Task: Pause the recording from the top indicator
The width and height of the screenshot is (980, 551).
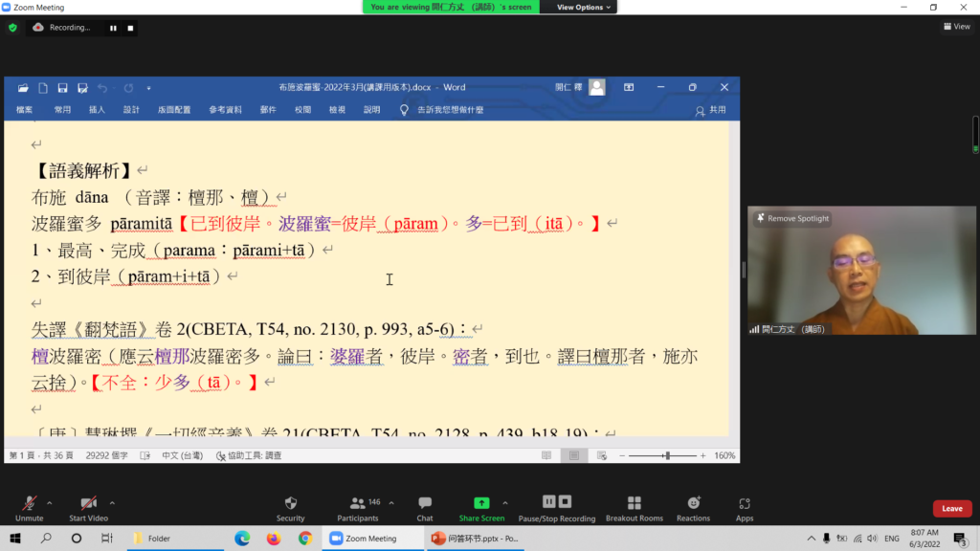Action: [x=113, y=28]
